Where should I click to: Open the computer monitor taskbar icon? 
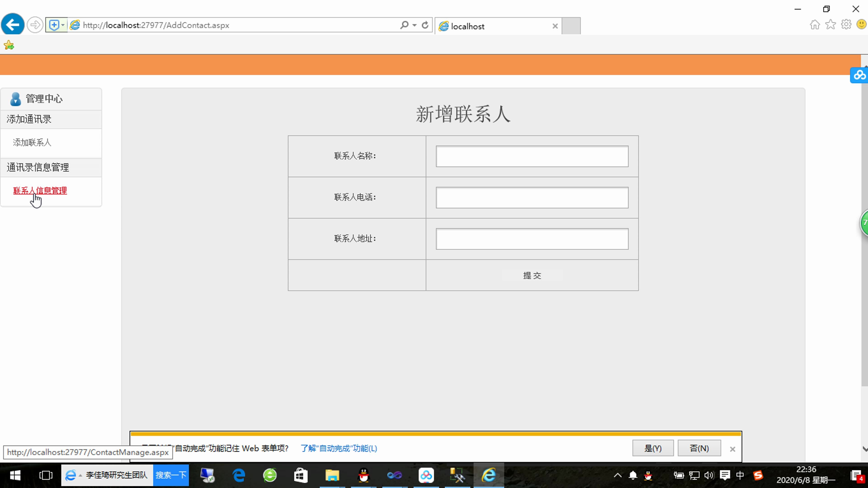(207, 475)
